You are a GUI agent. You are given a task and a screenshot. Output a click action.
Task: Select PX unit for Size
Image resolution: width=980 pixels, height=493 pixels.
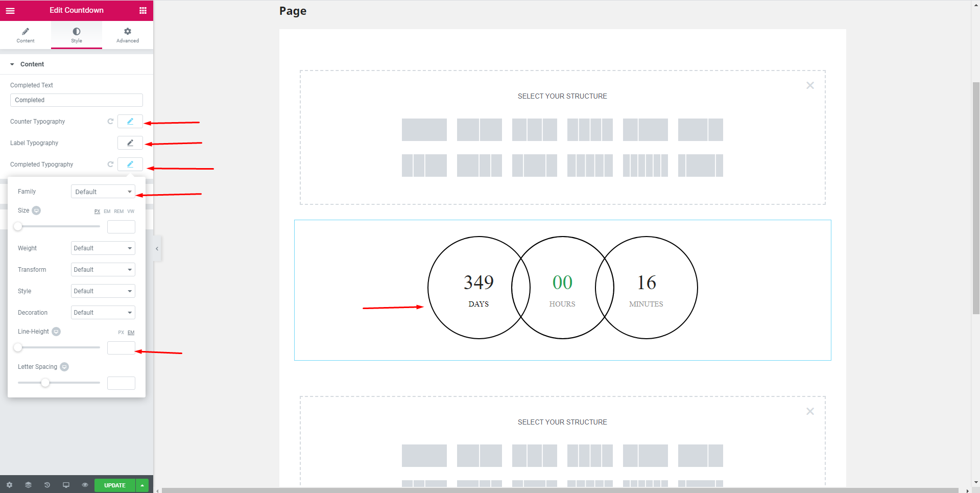97,212
